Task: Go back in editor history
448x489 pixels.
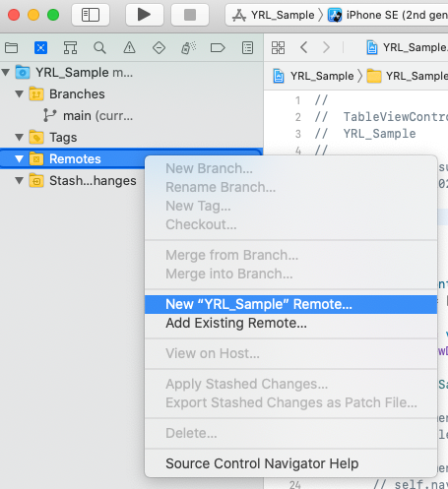Action: click(x=304, y=48)
